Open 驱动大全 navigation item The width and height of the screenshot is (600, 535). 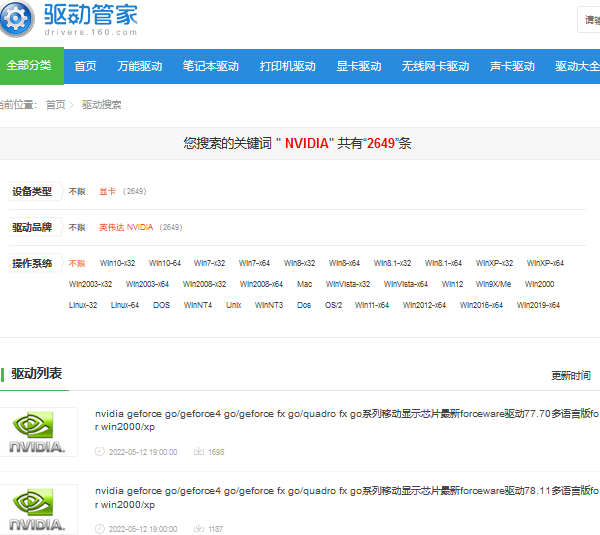pyautogui.click(x=577, y=66)
